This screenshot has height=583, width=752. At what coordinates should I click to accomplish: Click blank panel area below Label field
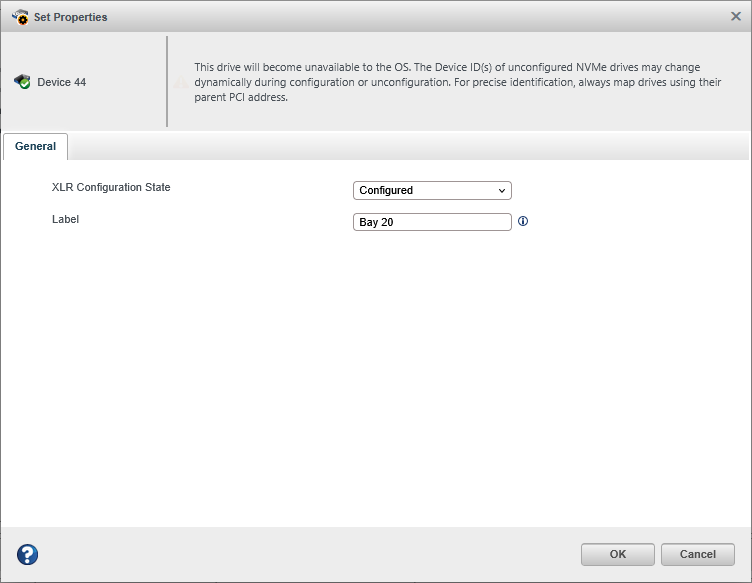point(375,380)
